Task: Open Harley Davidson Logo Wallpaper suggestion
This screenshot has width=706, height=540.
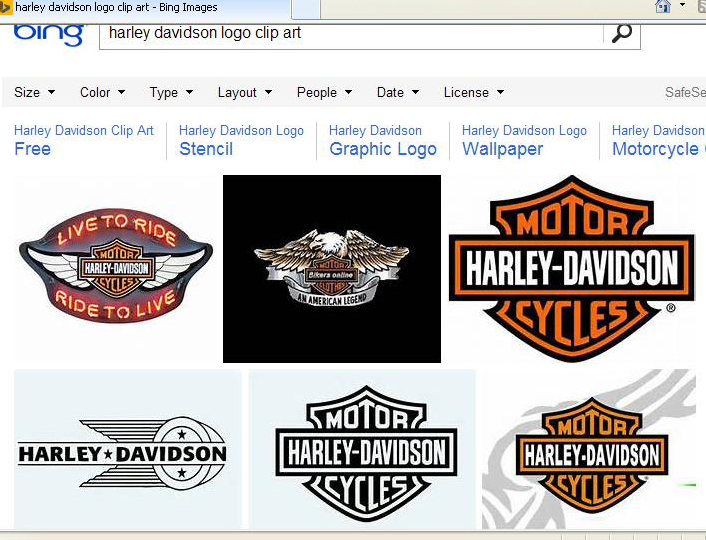Action: tap(524, 140)
